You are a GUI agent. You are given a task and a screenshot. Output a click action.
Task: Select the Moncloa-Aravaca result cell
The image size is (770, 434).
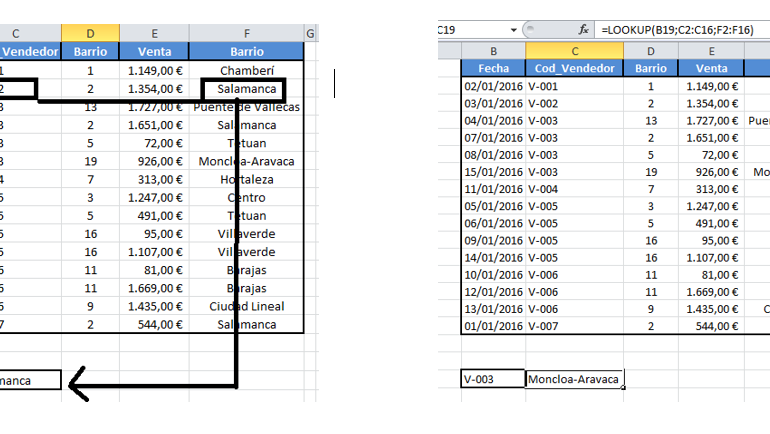tap(575, 379)
